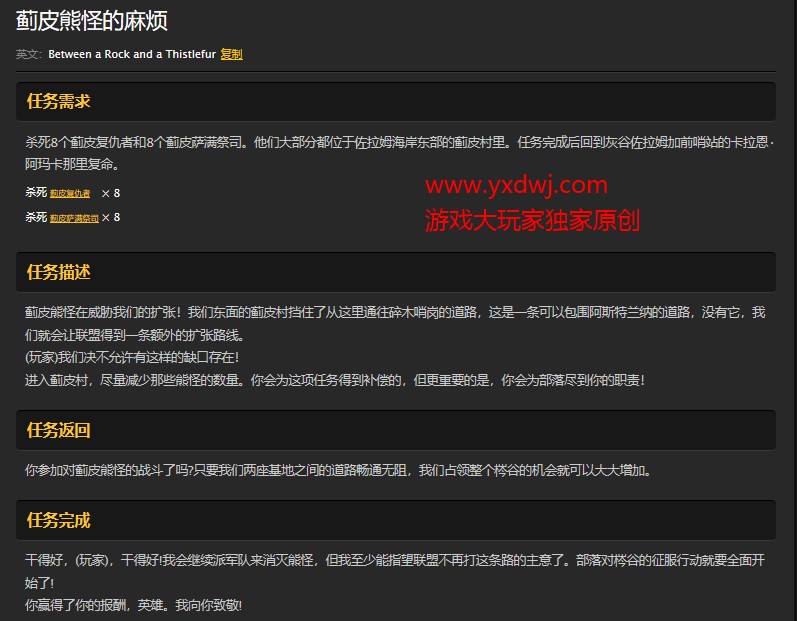Click the paragraph starting 你参加对蓟皮熊怪的战斗了吗
This screenshot has height=621, width=797.
338,470
